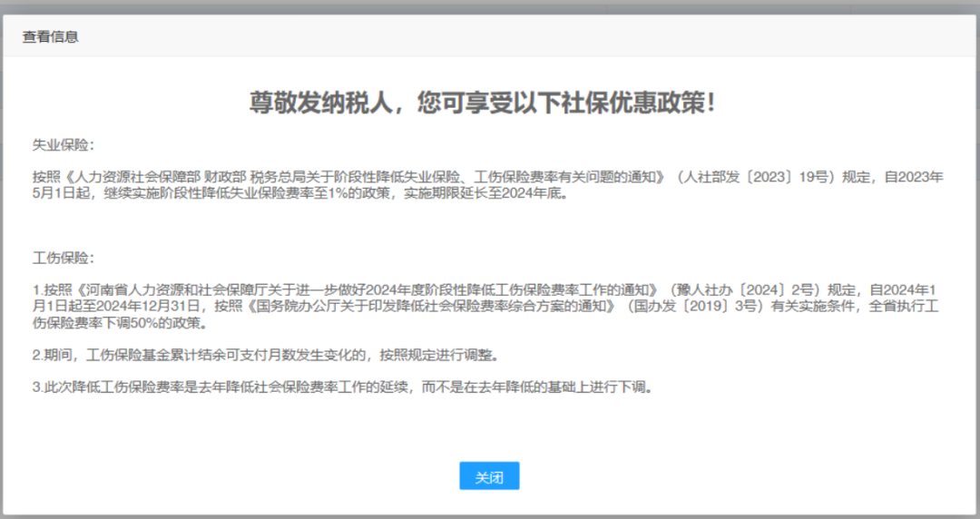Image resolution: width=980 pixels, height=519 pixels.
Task: Click empty area of dialog header bar
Action: click(x=544, y=37)
